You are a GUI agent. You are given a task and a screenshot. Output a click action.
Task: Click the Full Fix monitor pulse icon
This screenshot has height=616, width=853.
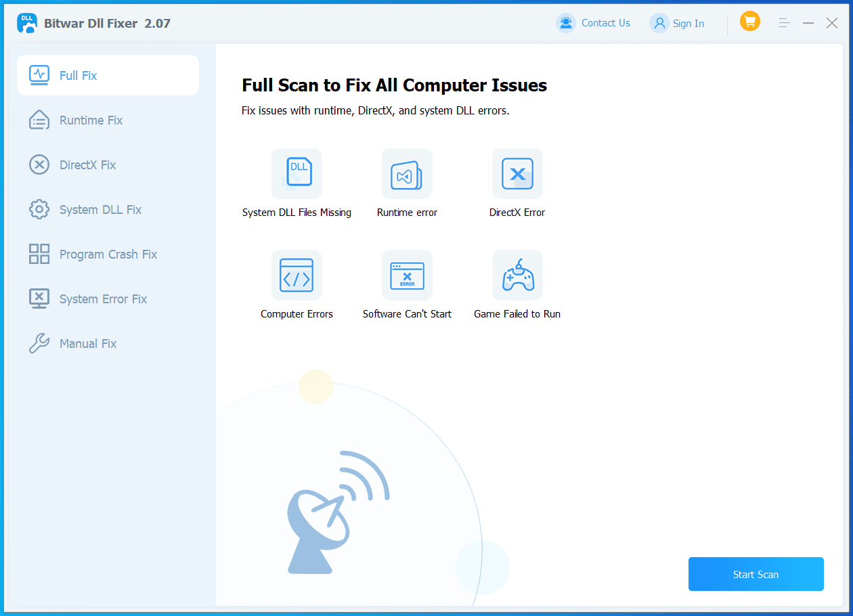pyautogui.click(x=39, y=75)
